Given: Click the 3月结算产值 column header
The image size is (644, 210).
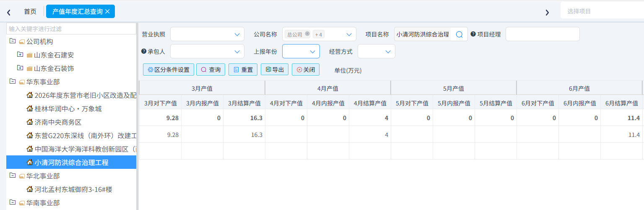Looking at the screenshot, I should click(x=244, y=103).
